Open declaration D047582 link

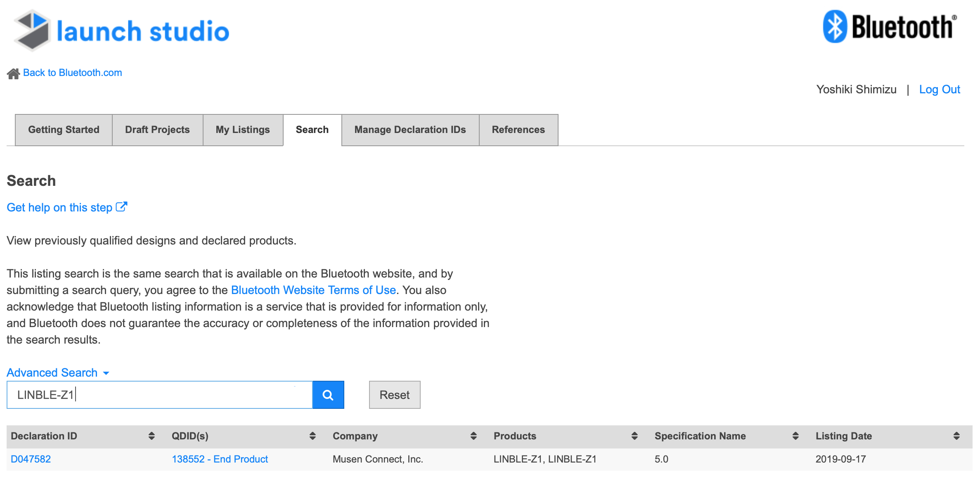[x=31, y=459]
